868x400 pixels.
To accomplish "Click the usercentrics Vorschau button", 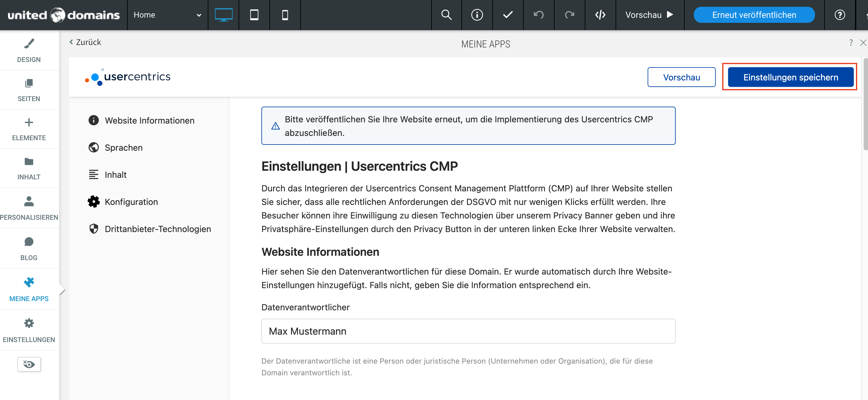I will click(x=681, y=77).
